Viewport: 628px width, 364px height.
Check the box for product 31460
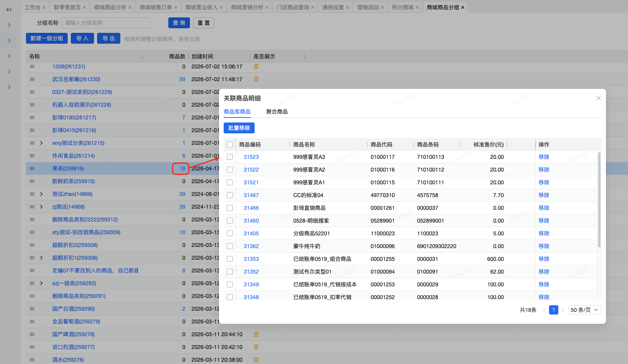pyautogui.click(x=230, y=221)
